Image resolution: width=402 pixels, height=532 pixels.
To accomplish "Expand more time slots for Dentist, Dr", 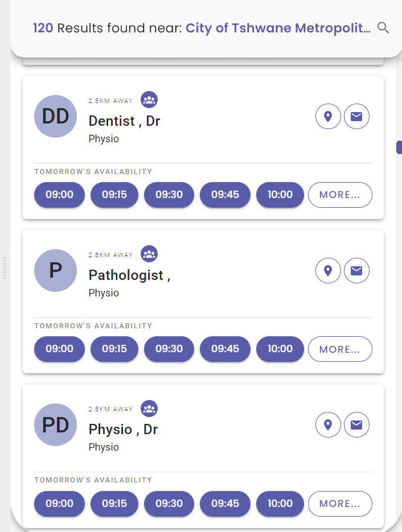I will click(340, 195).
